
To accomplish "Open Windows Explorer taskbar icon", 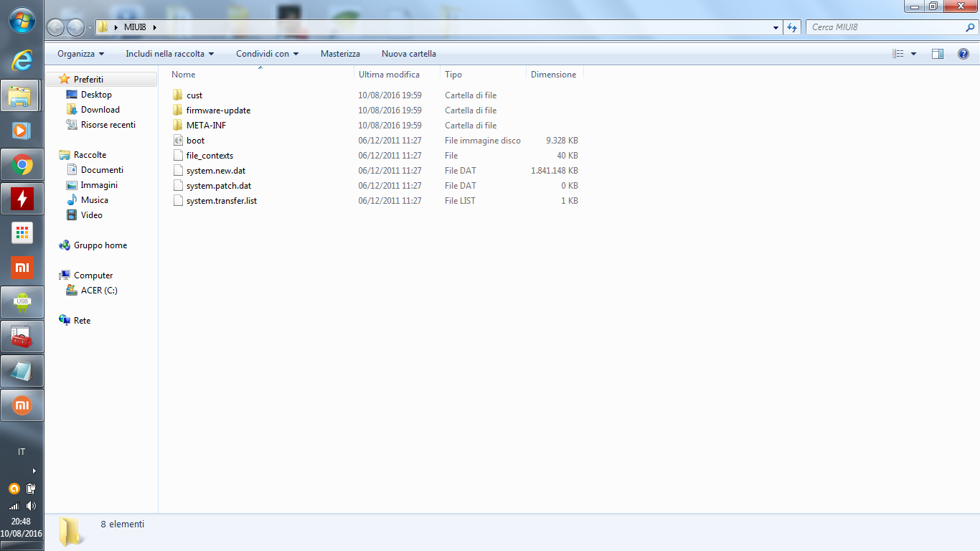I will [x=22, y=95].
